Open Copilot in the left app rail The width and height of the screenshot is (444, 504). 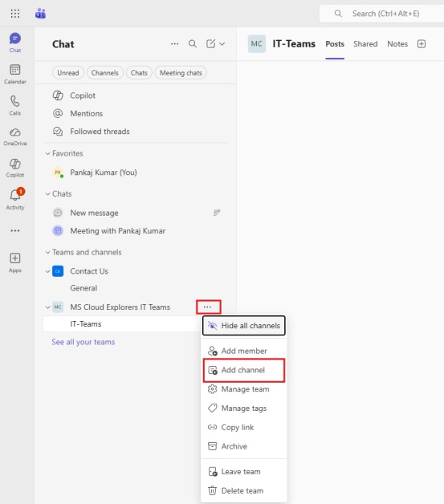[x=15, y=168]
